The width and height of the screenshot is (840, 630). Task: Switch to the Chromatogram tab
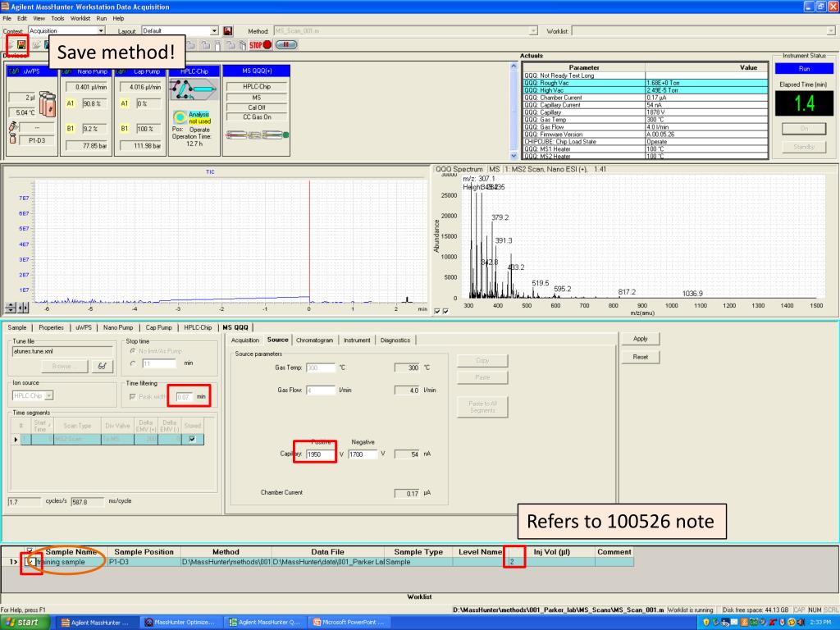(x=314, y=340)
